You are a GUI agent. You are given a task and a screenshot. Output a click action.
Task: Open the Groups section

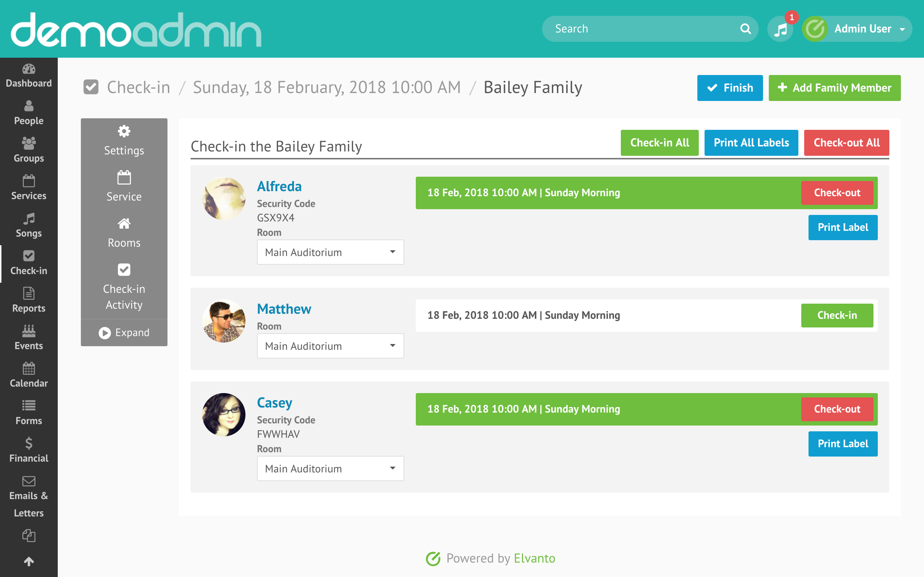click(x=29, y=151)
